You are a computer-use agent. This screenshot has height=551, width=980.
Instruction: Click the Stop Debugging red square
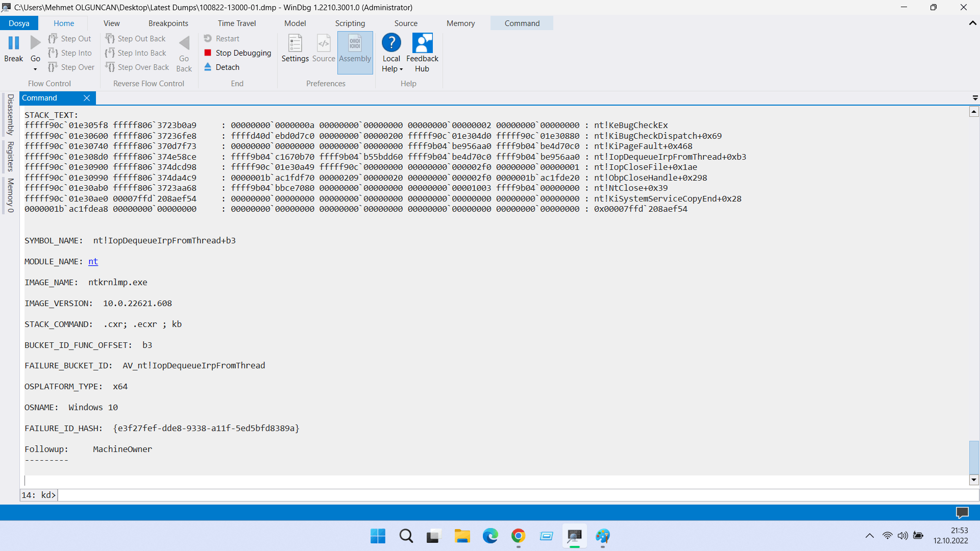(x=208, y=53)
